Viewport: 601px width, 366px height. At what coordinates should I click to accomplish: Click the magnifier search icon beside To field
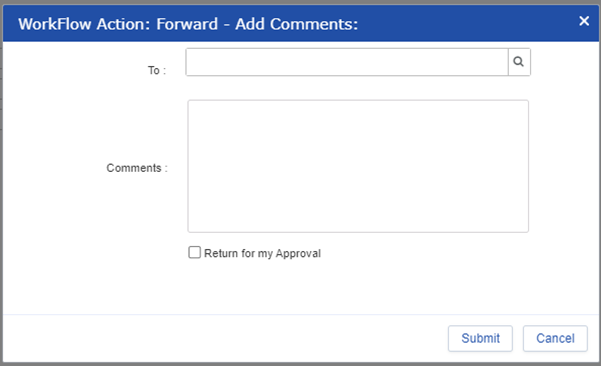[x=519, y=62]
